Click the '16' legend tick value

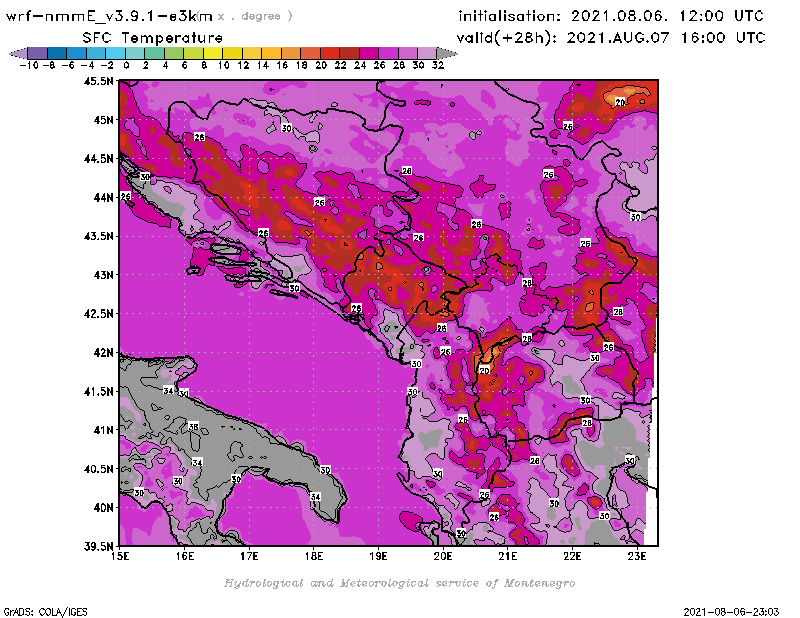(282, 65)
